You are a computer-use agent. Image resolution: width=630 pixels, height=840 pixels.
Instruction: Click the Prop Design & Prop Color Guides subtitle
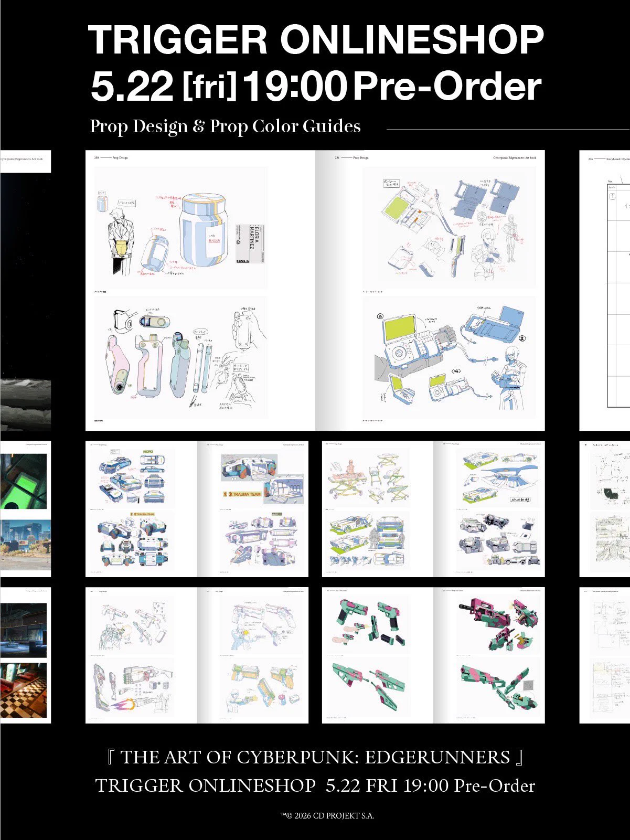[x=225, y=126]
